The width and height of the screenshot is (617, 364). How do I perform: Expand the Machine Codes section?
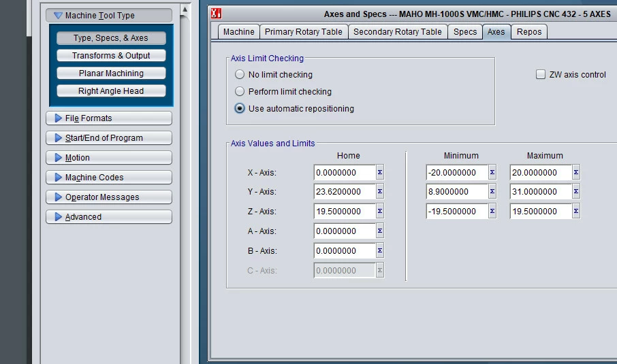pos(109,177)
